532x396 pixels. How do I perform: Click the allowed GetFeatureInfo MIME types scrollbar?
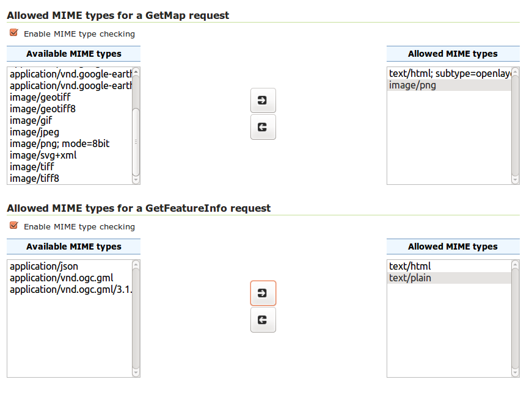[x=515, y=317]
